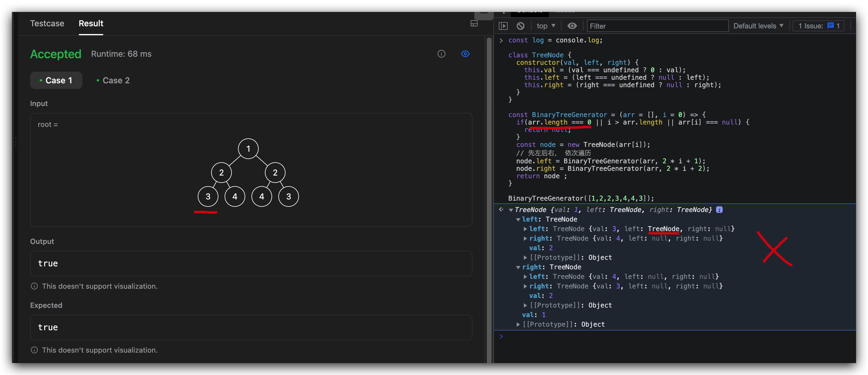Create a live expression with eye icon

click(x=572, y=26)
